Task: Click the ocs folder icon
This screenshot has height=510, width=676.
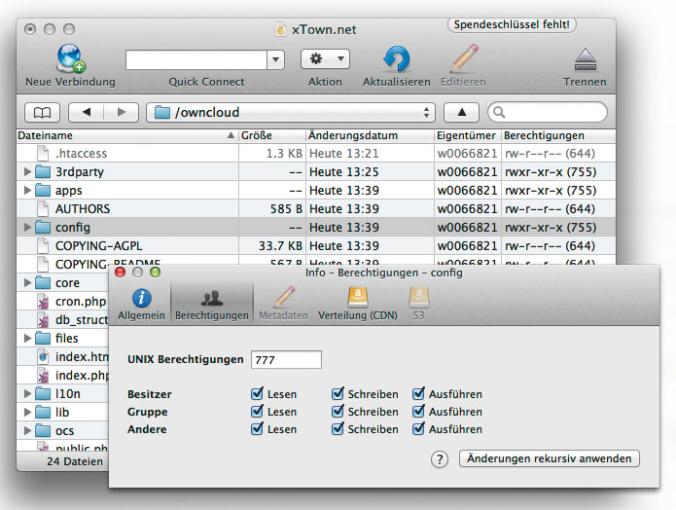Action: coord(43,431)
